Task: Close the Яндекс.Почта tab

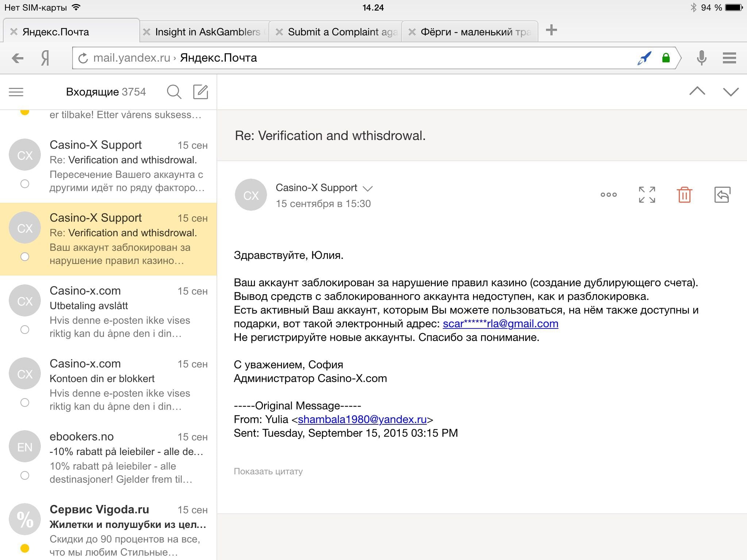Action: click(13, 32)
